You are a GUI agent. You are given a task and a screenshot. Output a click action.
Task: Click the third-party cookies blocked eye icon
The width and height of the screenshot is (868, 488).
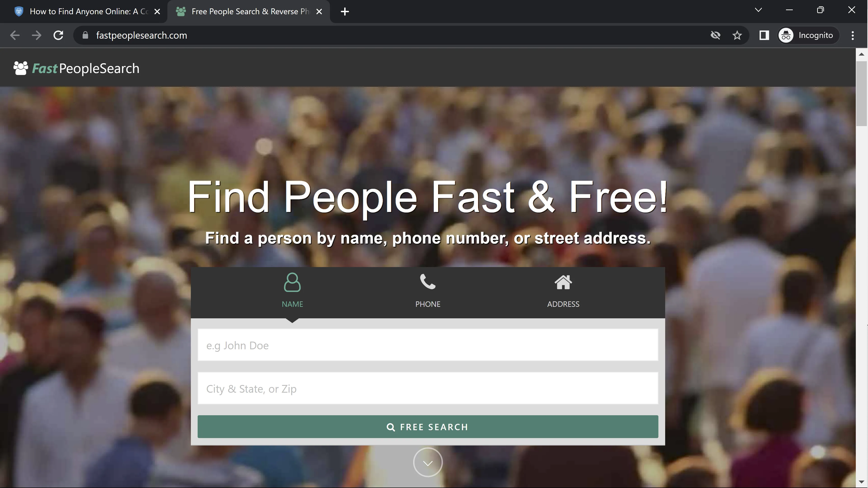pyautogui.click(x=715, y=35)
